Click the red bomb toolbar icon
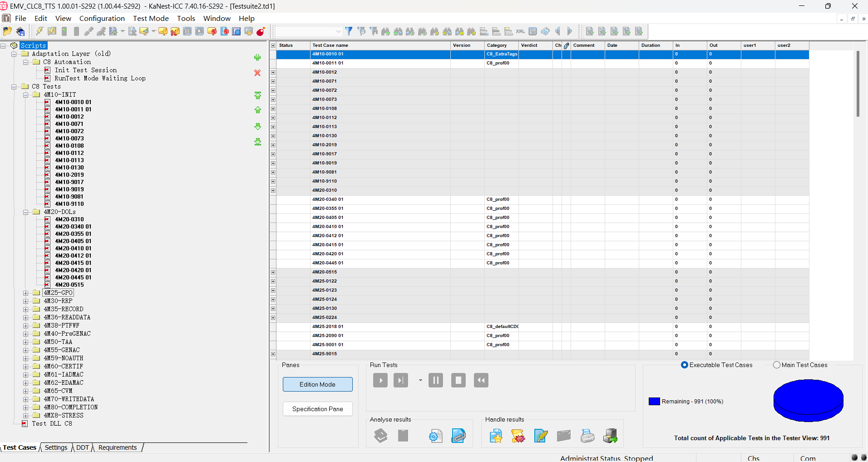 (261, 31)
